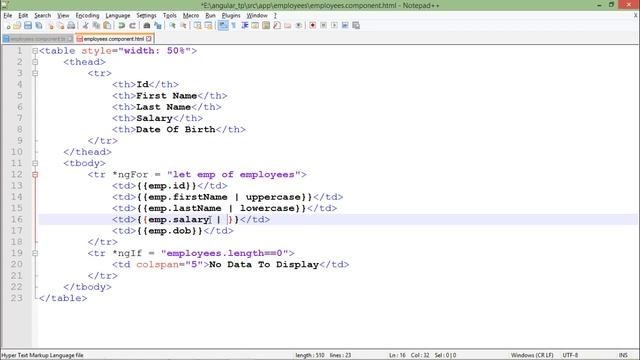Open the Encoding menu

[87, 16]
